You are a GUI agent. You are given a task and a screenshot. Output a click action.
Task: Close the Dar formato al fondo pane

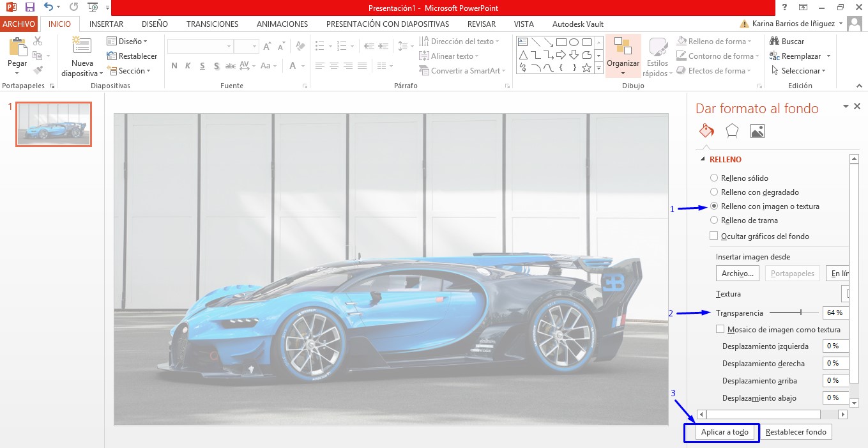point(857,107)
